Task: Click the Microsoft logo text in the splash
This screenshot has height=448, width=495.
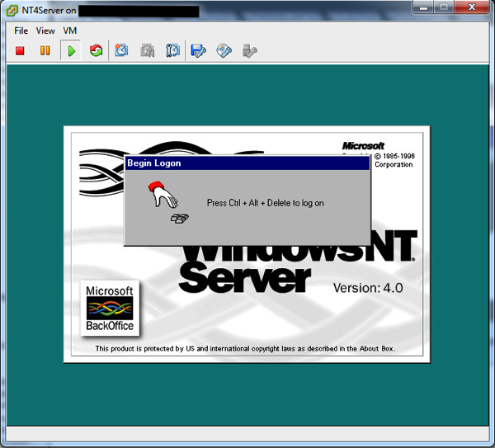Action: (x=363, y=146)
